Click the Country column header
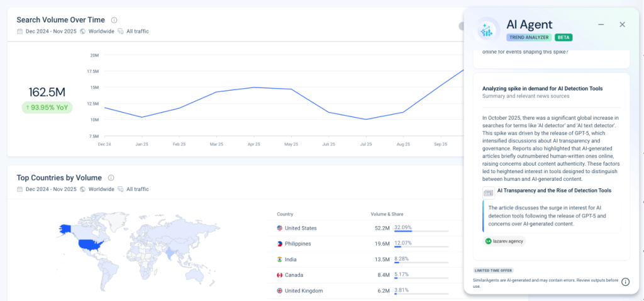The height and width of the screenshot is (301, 644). [285, 214]
